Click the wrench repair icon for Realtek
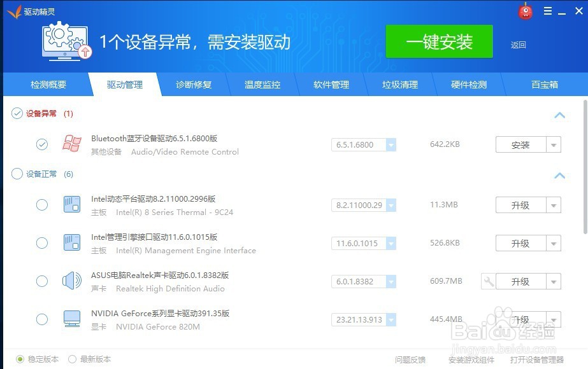 [488, 281]
